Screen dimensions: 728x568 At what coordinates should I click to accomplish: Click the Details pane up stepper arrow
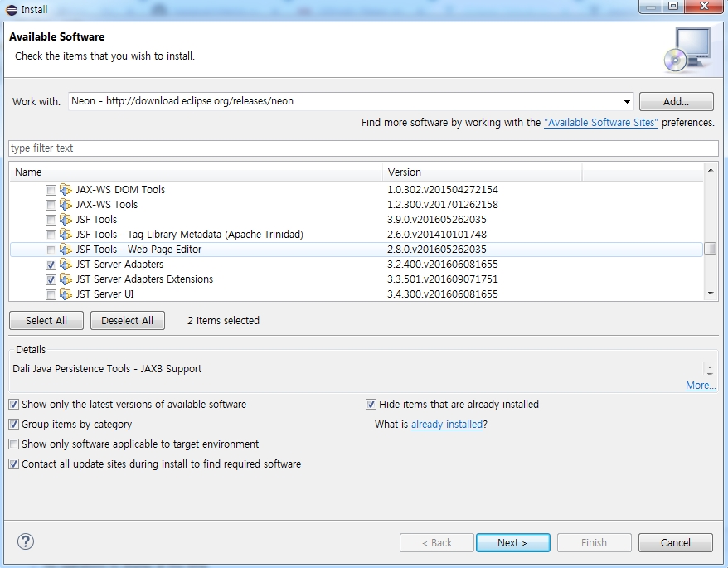[x=710, y=367]
